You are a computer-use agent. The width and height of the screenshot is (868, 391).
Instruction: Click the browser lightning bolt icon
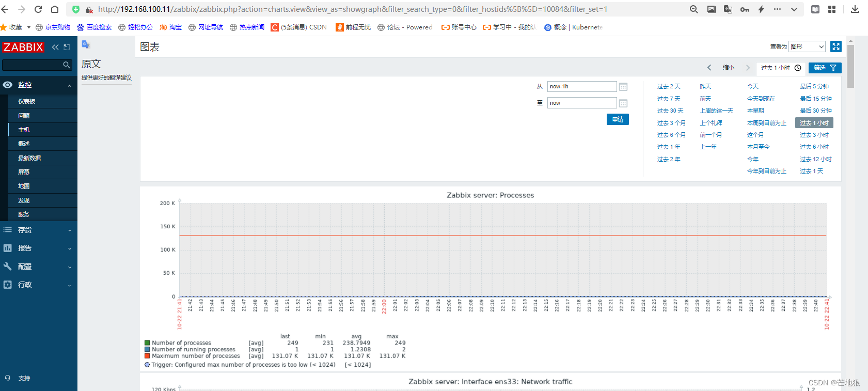click(761, 9)
